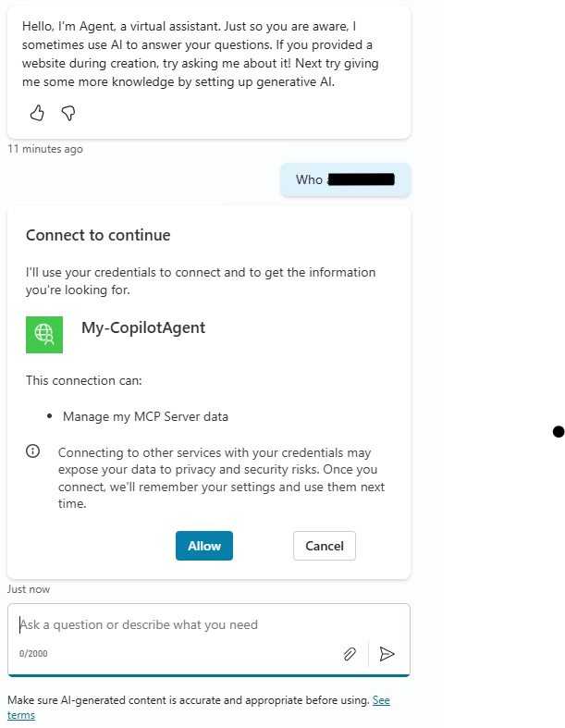Send the message with the arrow icon
The width and height of the screenshot is (565, 728).
[x=387, y=654]
